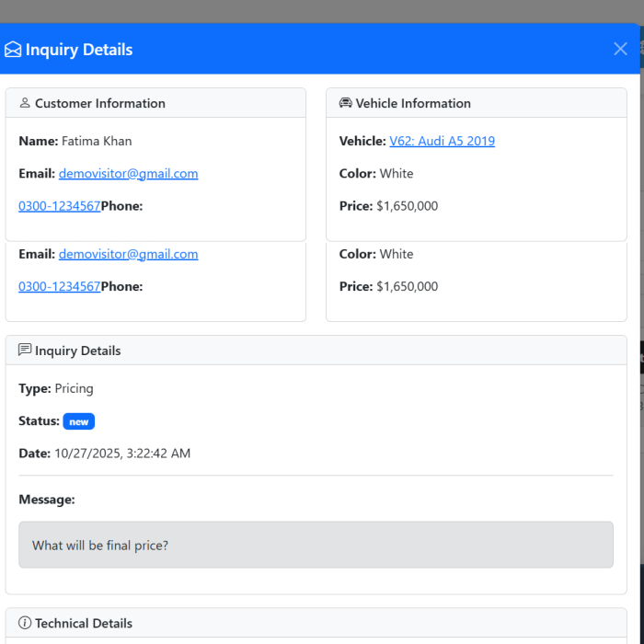Click the "Inquiry Details" title in the blue bar
Screen dimensions: 644x644
pos(79,50)
